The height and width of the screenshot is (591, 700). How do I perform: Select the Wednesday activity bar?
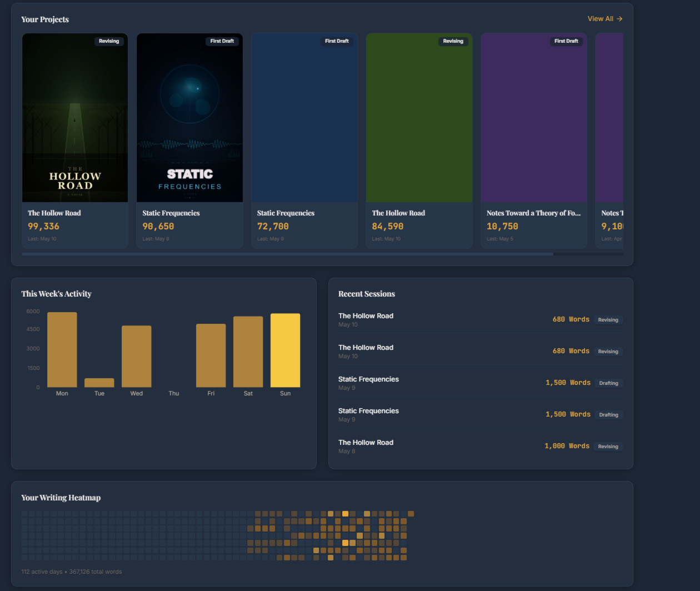(137, 357)
